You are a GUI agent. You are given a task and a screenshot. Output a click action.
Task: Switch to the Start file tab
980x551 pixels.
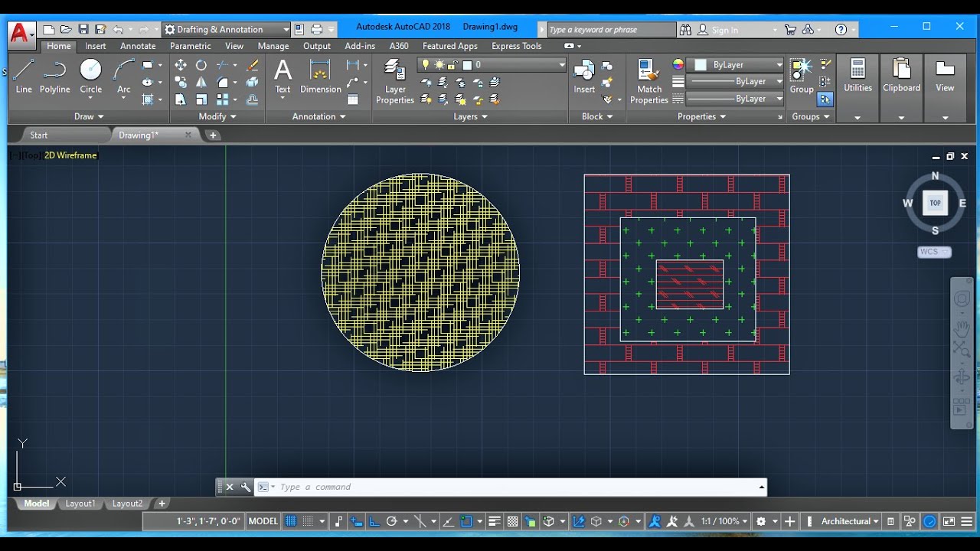click(38, 135)
